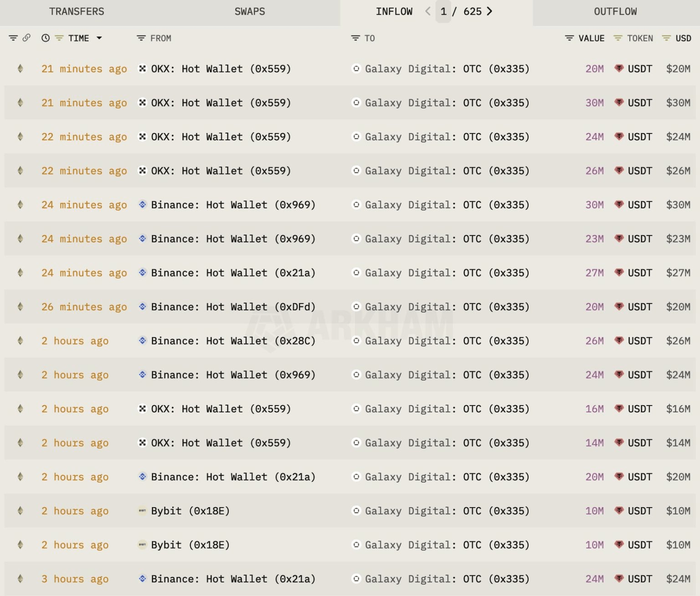Open the USD column filter
The width and height of the screenshot is (700, 596).
point(666,38)
